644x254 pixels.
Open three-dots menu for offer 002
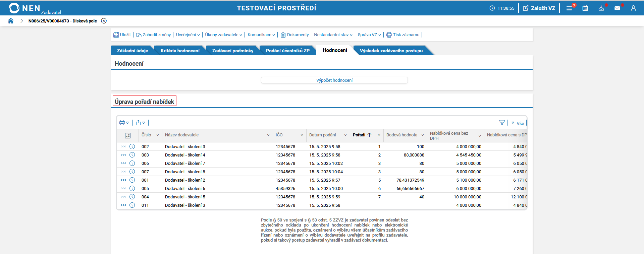point(123,146)
